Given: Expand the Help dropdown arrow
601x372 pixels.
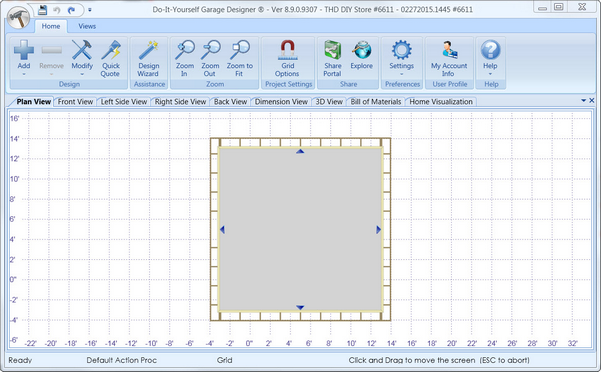Looking at the screenshot, I should coord(490,74).
